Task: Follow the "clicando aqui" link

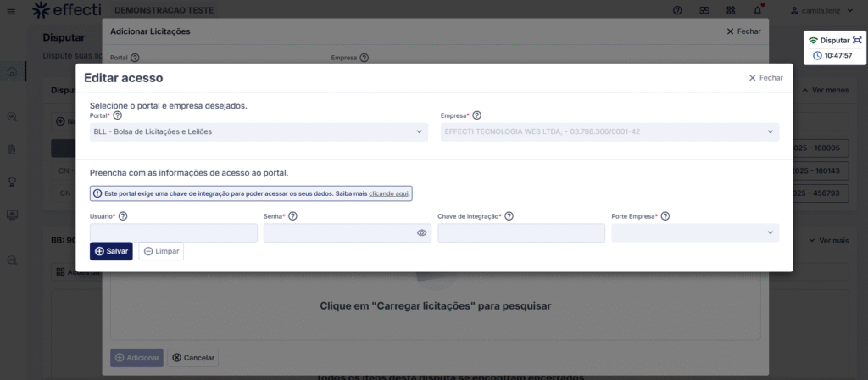Action: click(x=389, y=193)
